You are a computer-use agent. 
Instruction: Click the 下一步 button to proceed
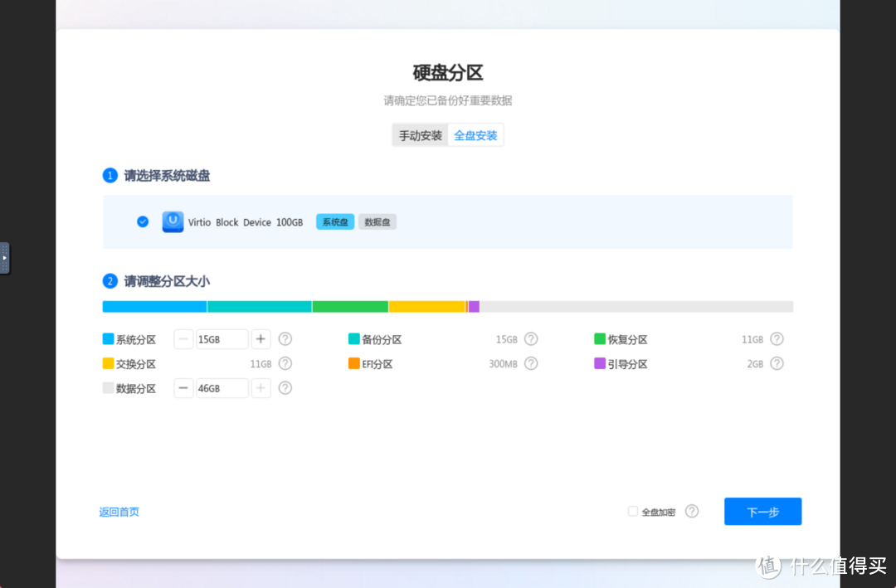(x=762, y=511)
